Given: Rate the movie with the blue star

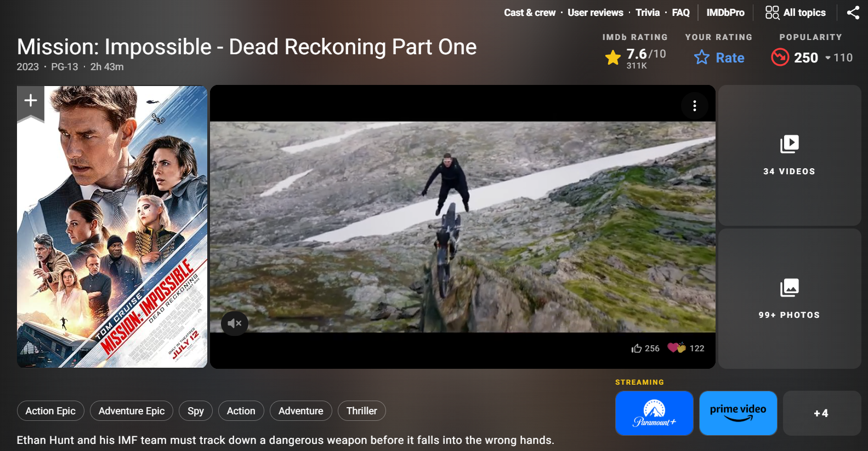Looking at the screenshot, I should (x=719, y=58).
